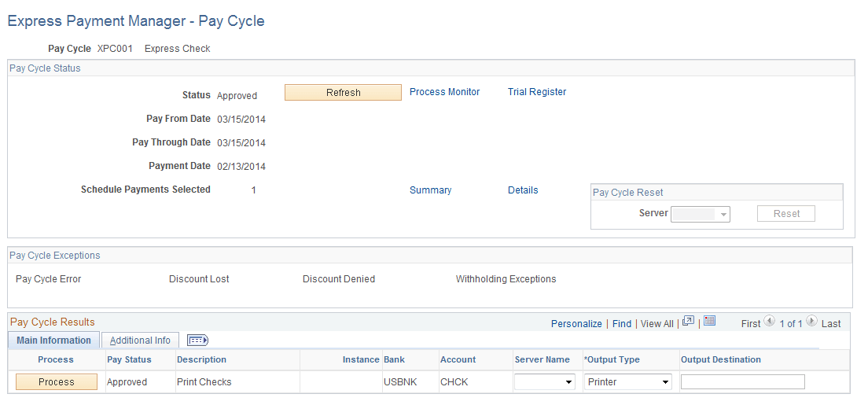This screenshot has width=868, height=405.
Task: Show all columns icon beside Additional Info
Action: pos(197,341)
